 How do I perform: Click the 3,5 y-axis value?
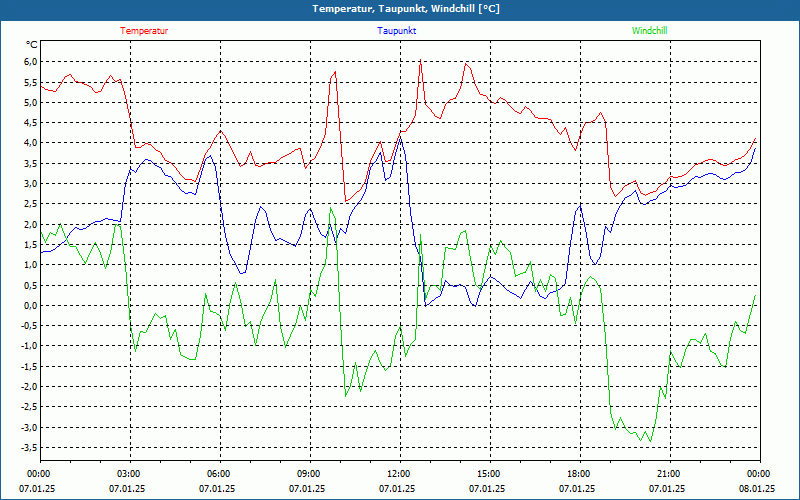[x=31, y=163]
